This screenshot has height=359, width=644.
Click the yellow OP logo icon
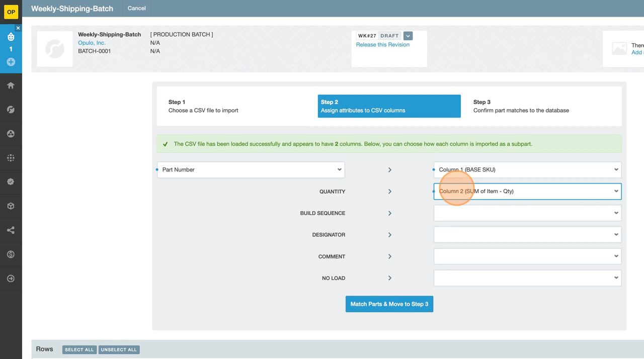pyautogui.click(x=11, y=12)
